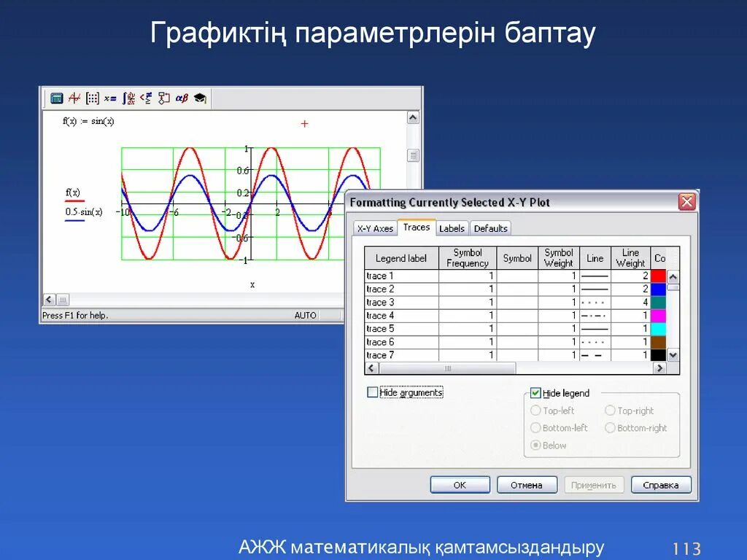Open the dashed Line style cell of trace 7

coord(595,355)
